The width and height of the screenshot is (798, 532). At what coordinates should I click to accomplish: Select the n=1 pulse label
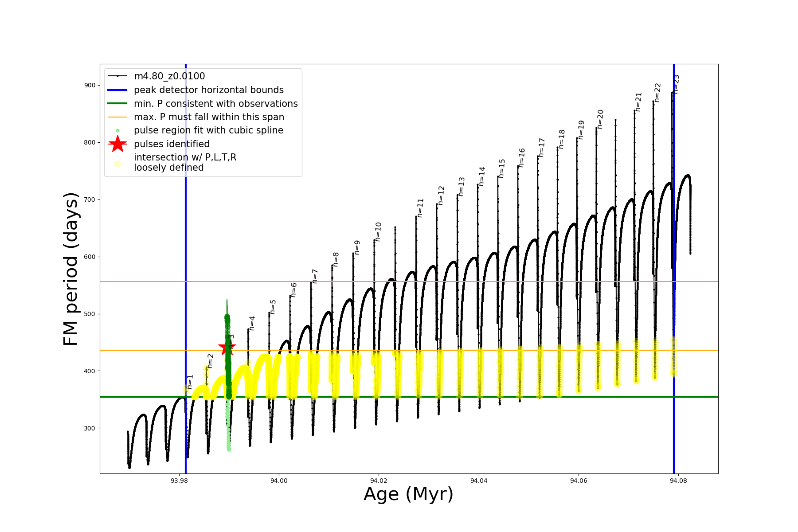click(190, 382)
